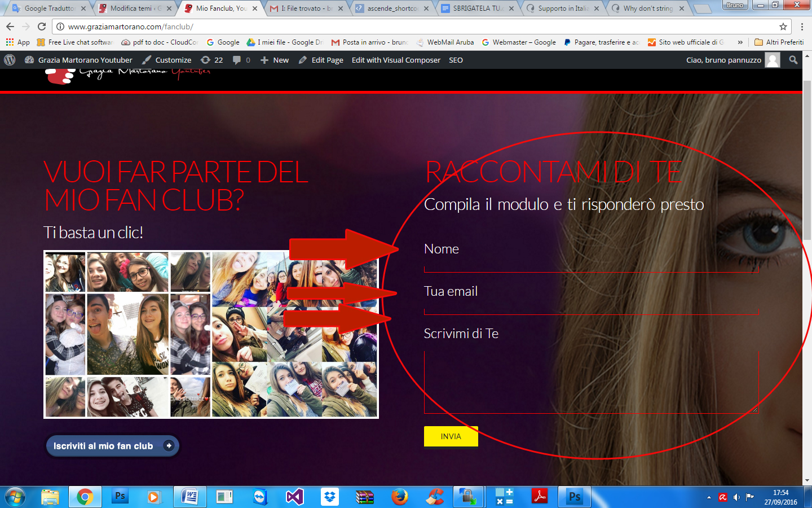This screenshot has height=508, width=812.
Task: Click the browser back arrow
Action: tap(10, 27)
